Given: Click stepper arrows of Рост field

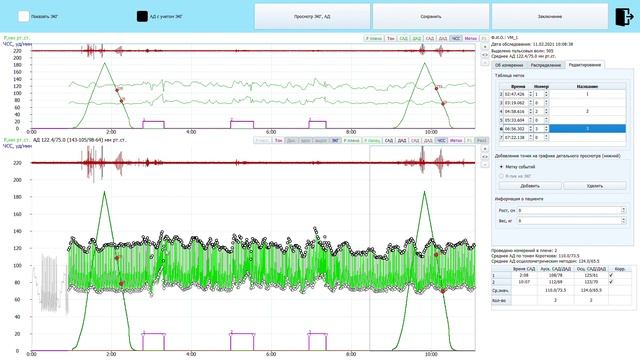Looking at the screenshot, I should (623, 210).
